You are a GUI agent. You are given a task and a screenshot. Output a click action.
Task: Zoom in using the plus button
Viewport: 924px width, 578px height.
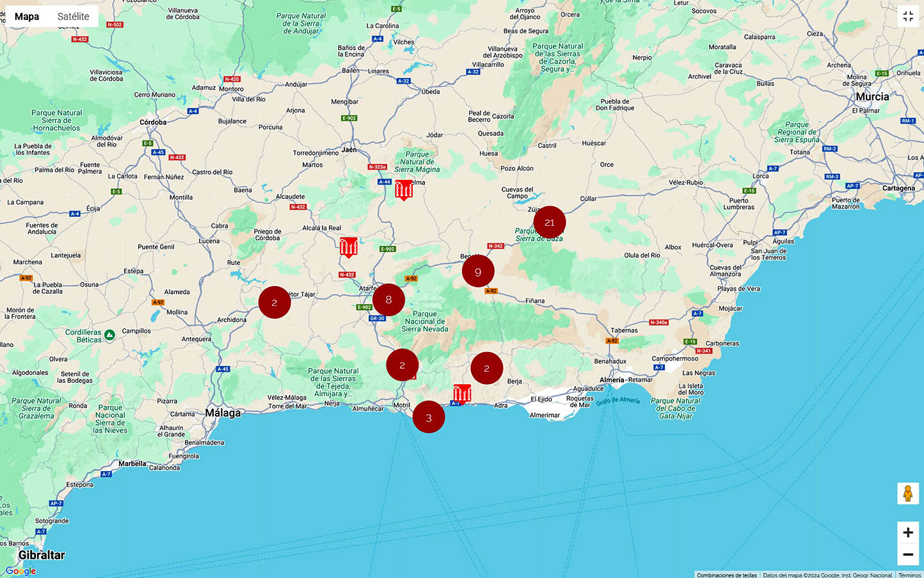(907, 533)
